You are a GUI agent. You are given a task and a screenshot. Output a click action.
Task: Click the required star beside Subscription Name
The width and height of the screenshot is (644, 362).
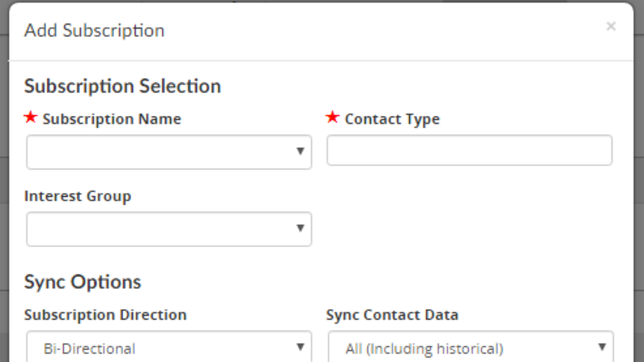pos(31,117)
